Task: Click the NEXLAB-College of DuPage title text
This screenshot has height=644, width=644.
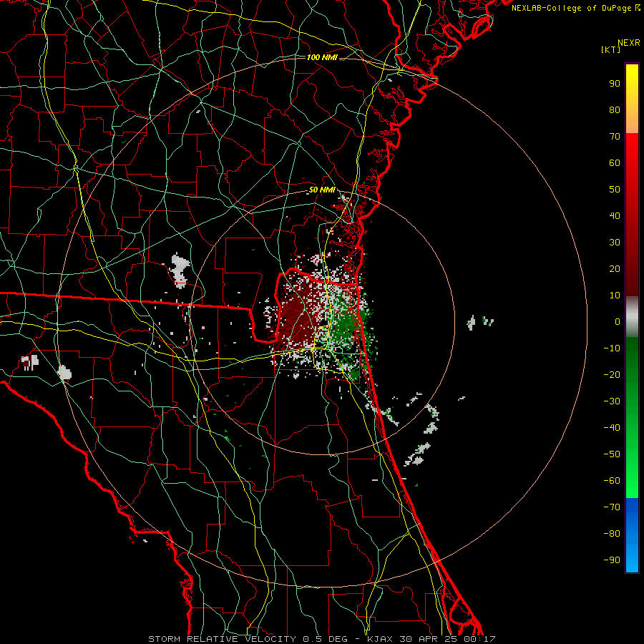Action: click(x=571, y=8)
